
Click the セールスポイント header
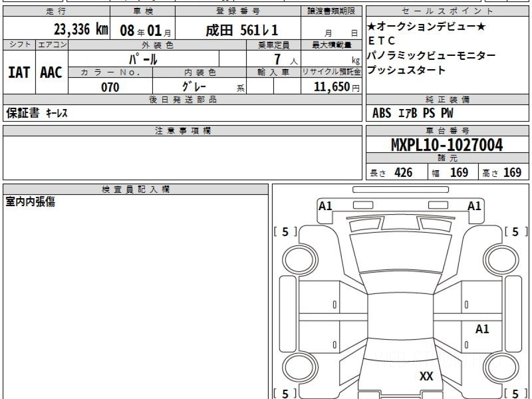tap(448, 12)
